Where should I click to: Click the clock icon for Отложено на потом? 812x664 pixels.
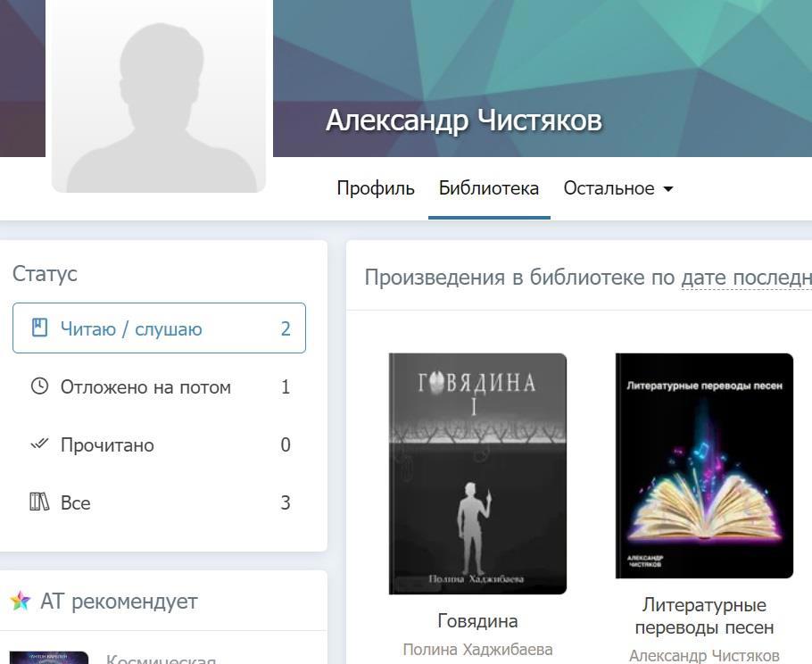pyautogui.click(x=39, y=386)
